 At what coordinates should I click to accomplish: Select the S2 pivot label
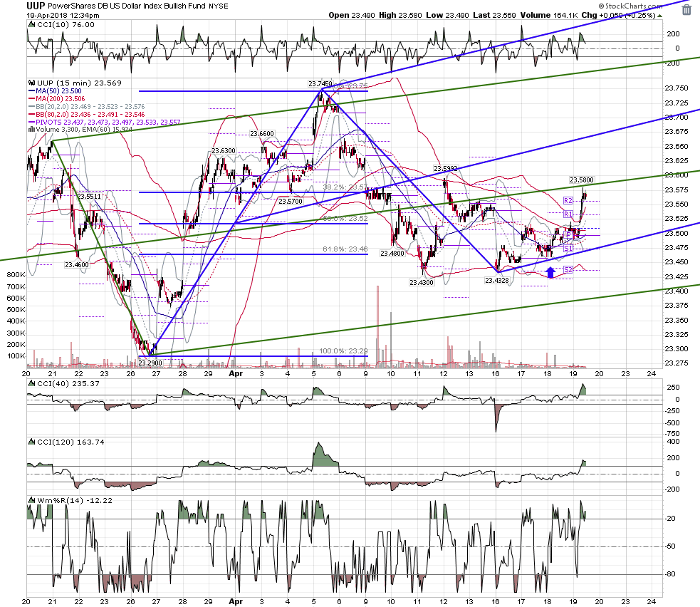(568, 270)
